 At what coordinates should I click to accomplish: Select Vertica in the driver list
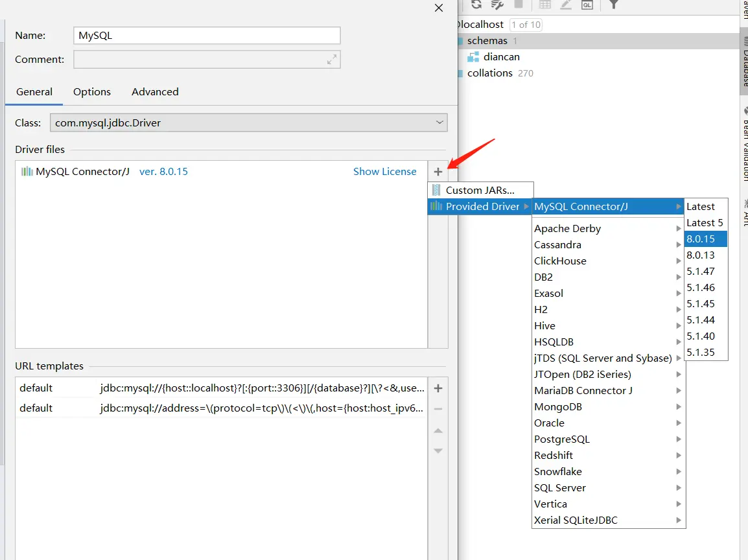[x=608, y=504]
